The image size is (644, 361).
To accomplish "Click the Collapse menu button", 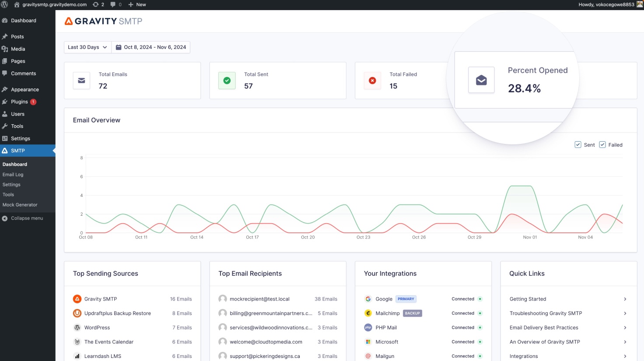I will [x=28, y=218].
